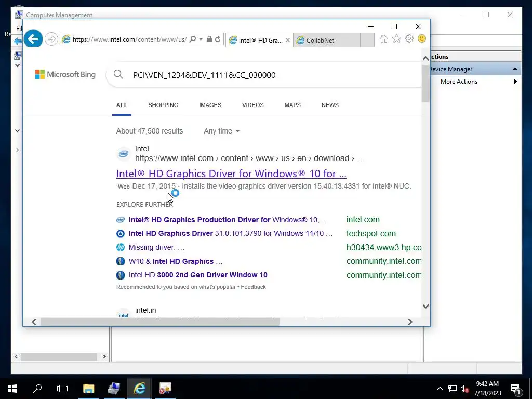Click the Bing search magnifier icon

tap(118, 74)
